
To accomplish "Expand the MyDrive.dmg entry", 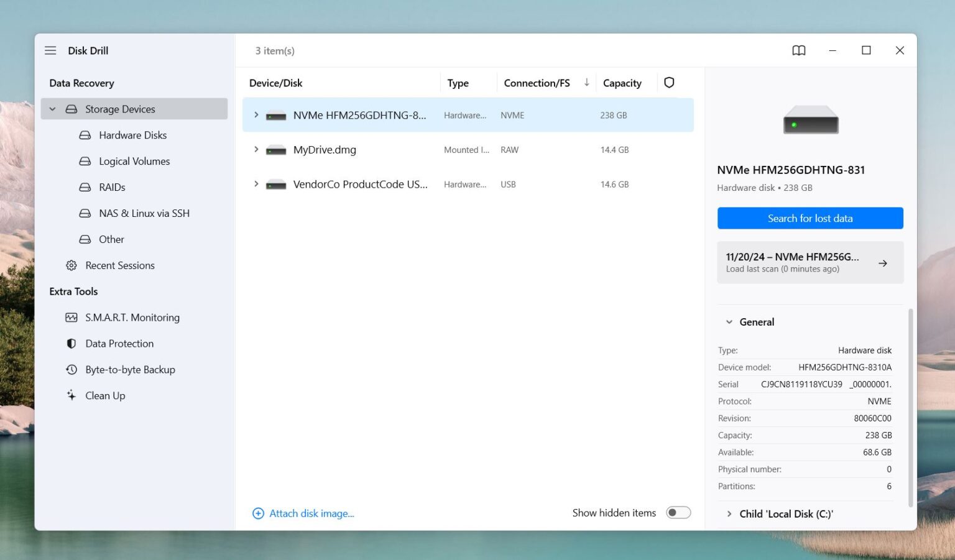I will tap(256, 149).
